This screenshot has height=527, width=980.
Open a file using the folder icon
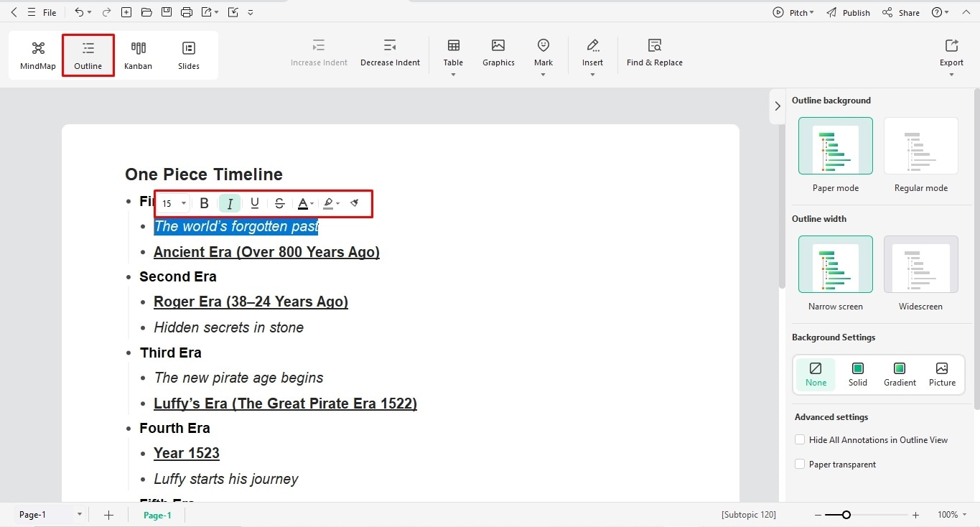coord(146,12)
